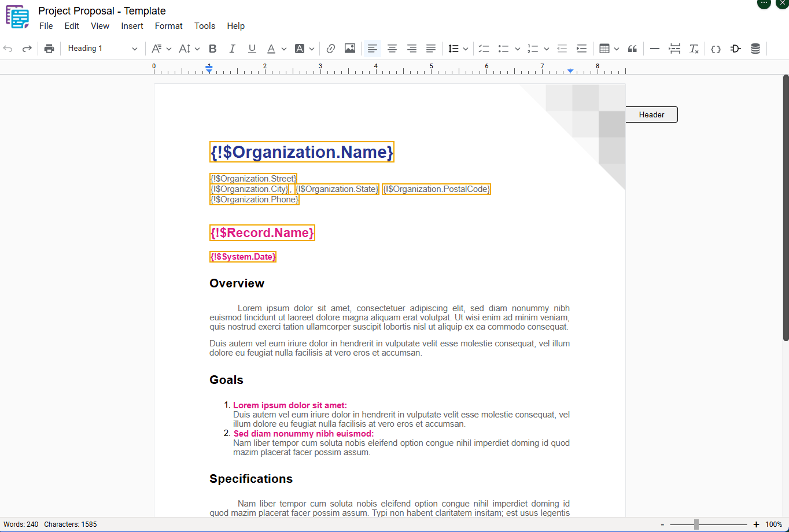Expand the numbered list options arrow
789x532 pixels.
pos(546,49)
